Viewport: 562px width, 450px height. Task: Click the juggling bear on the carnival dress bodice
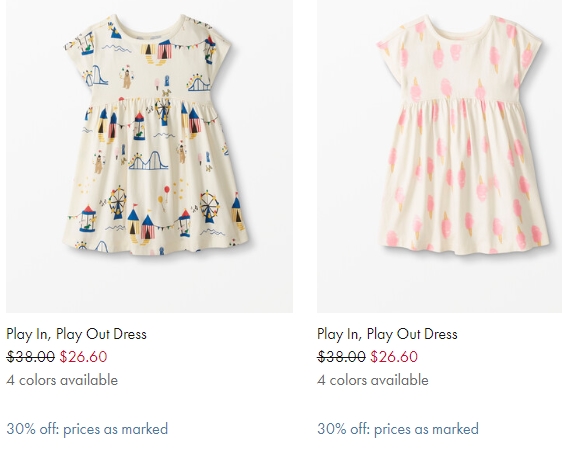[127, 78]
